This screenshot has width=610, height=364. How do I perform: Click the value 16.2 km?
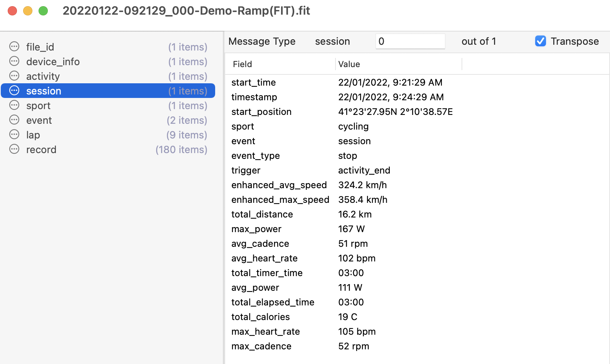point(355,214)
